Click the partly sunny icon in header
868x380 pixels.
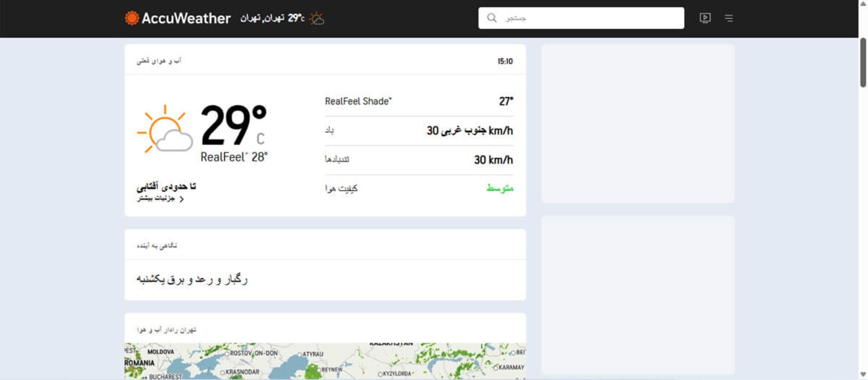tap(317, 19)
